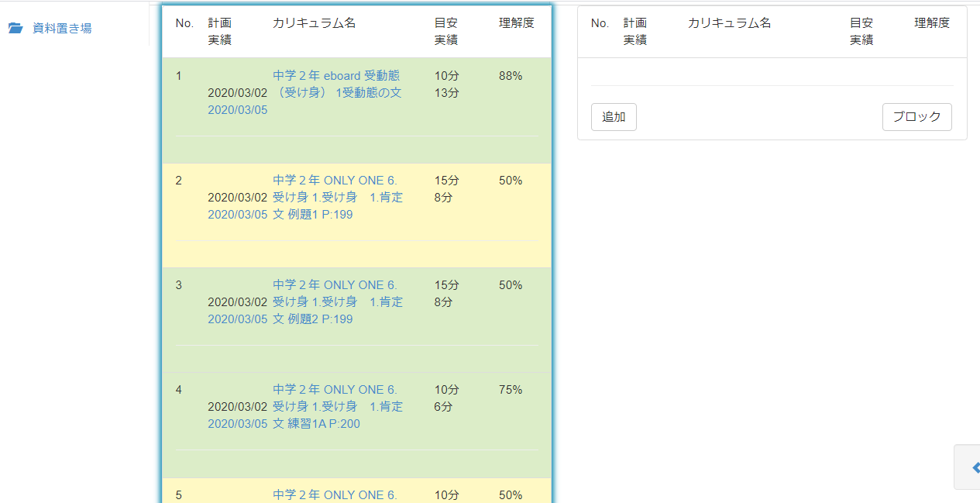Click the No. header in left table
This screenshot has width=980, height=503.
click(184, 23)
